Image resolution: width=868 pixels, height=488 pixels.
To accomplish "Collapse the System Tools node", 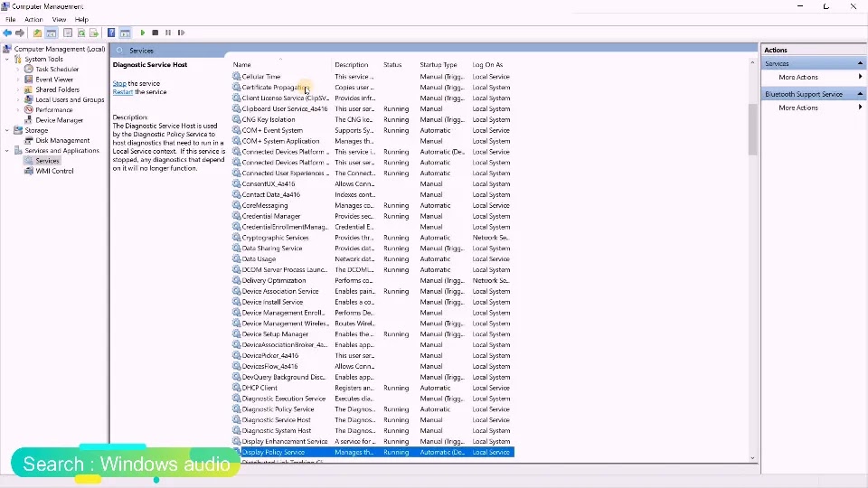I will coord(7,60).
